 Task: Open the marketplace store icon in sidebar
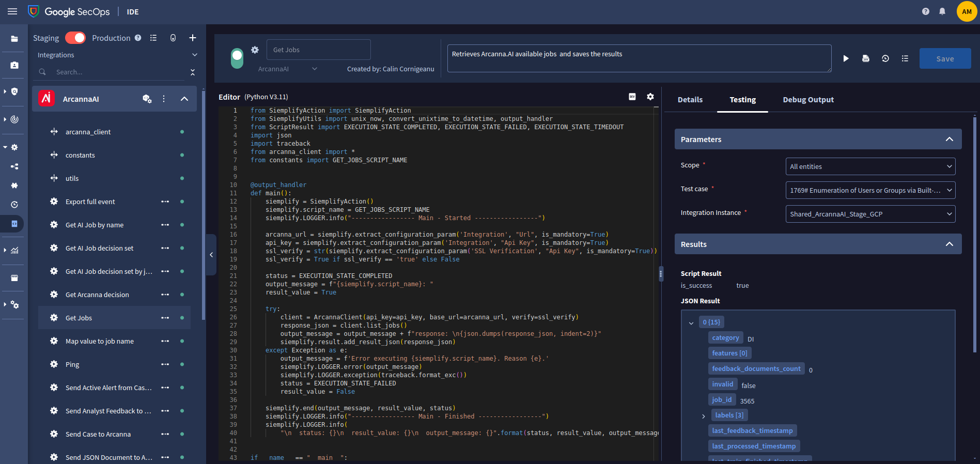click(x=14, y=277)
